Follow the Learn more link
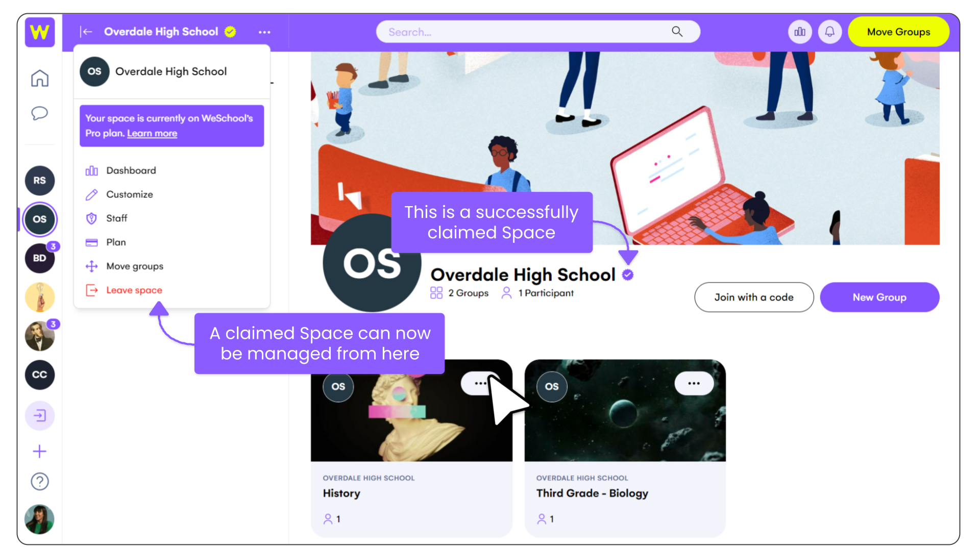This screenshot has width=980, height=551. tap(152, 133)
